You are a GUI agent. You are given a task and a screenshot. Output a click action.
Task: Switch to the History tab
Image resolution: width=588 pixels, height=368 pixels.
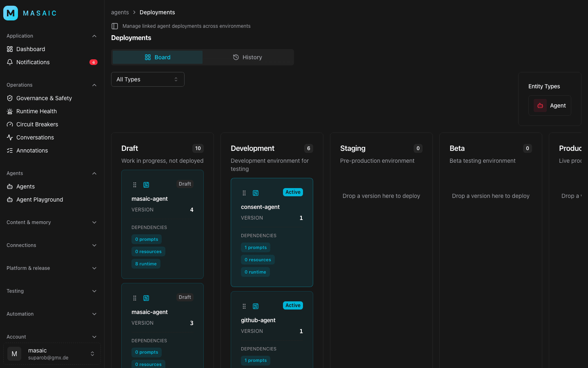point(247,57)
